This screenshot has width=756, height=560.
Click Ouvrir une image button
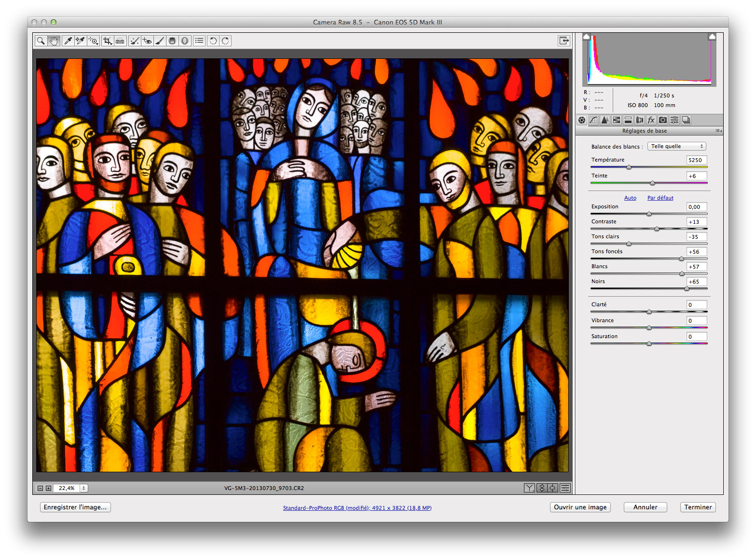pos(580,507)
